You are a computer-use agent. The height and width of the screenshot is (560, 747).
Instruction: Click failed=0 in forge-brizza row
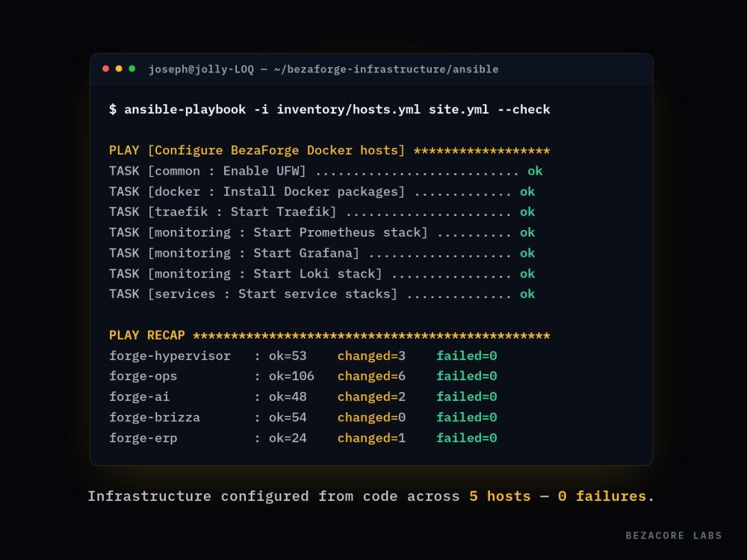coord(467,417)
